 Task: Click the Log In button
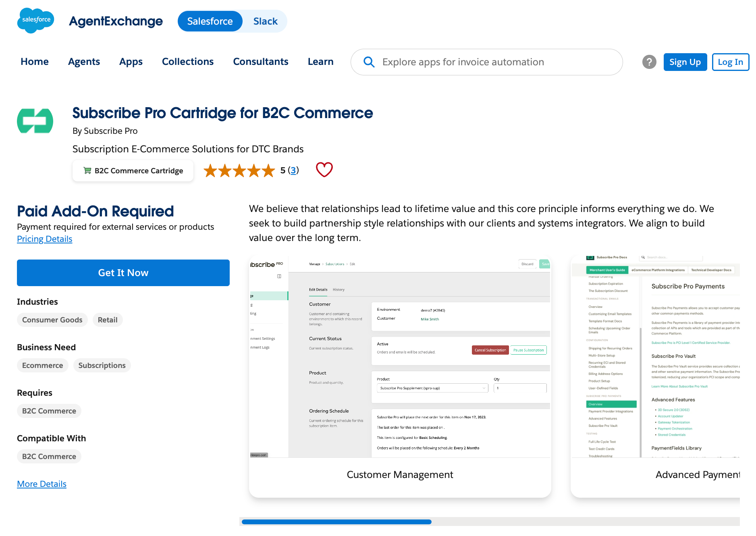tap(730, 62)
